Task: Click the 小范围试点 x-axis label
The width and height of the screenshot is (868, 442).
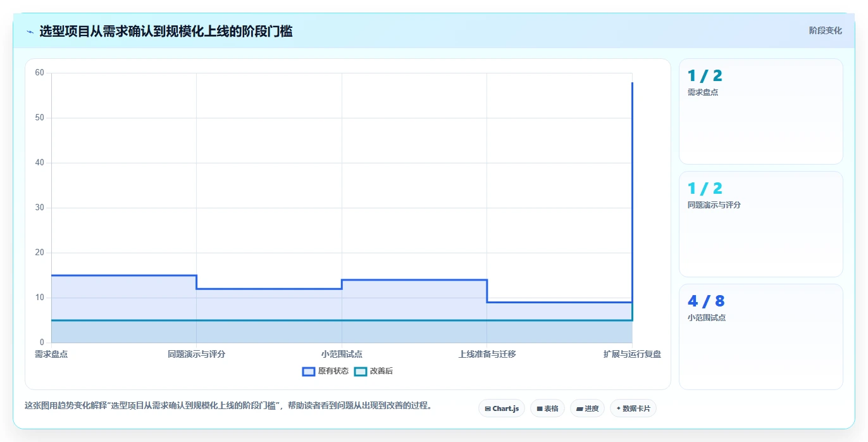Action: coord(342,354)
